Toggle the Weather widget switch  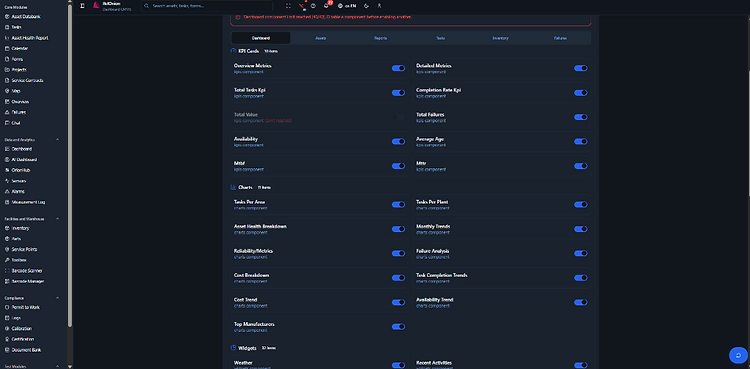click(x=398, y=365)
